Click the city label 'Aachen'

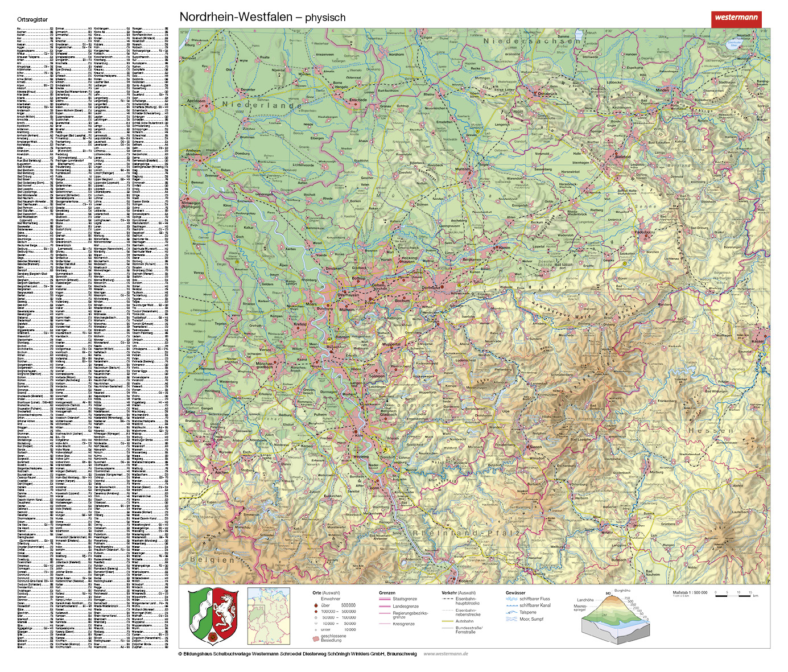[221, 472]
